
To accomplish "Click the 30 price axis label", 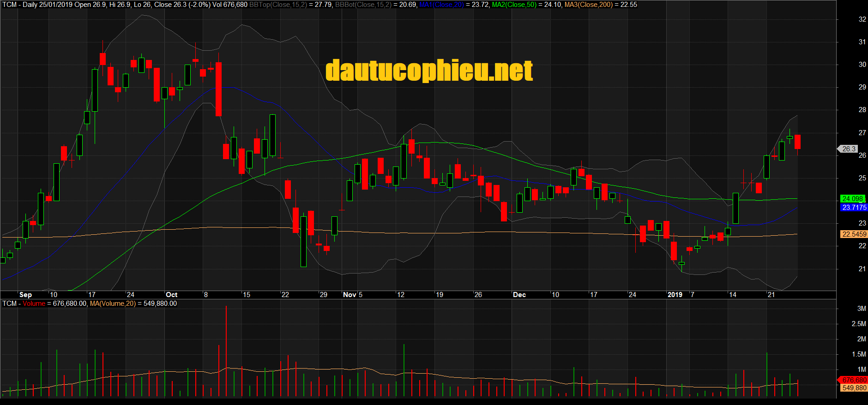I will tap(862, 65).
